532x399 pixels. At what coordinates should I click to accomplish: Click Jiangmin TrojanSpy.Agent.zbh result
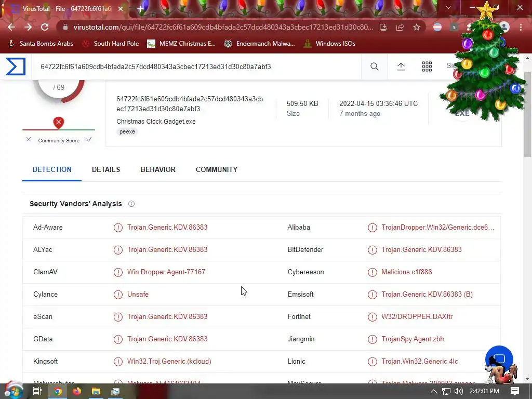(413, 339)
